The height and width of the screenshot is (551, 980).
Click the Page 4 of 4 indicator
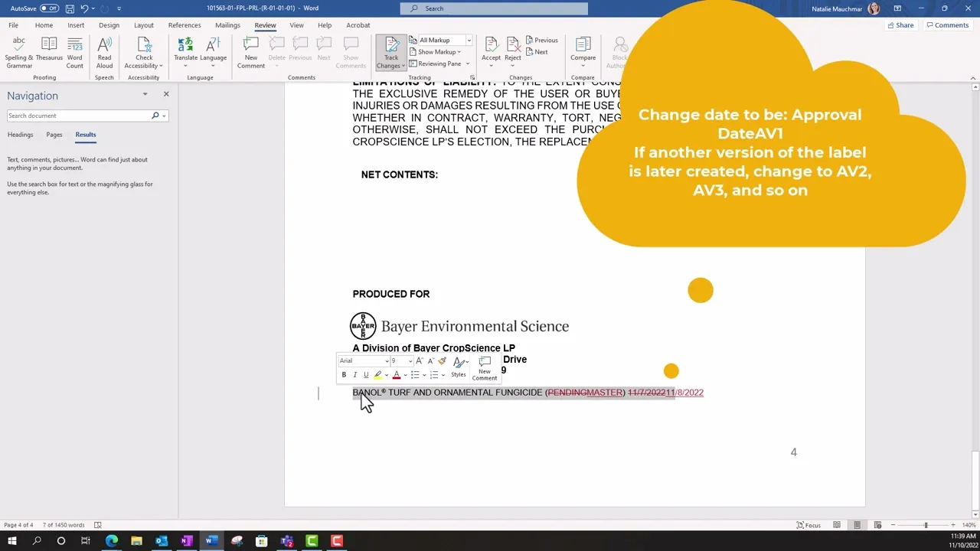click(18, 525)
